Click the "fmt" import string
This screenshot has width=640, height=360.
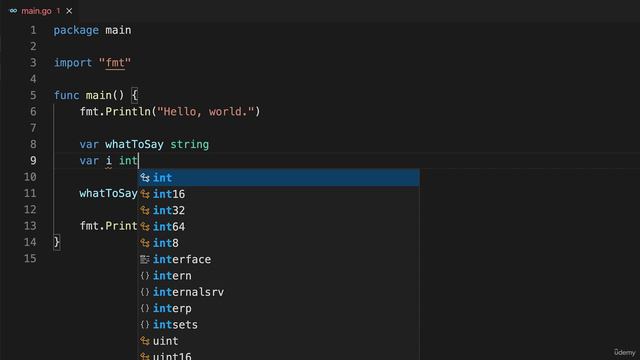(115, 63)
